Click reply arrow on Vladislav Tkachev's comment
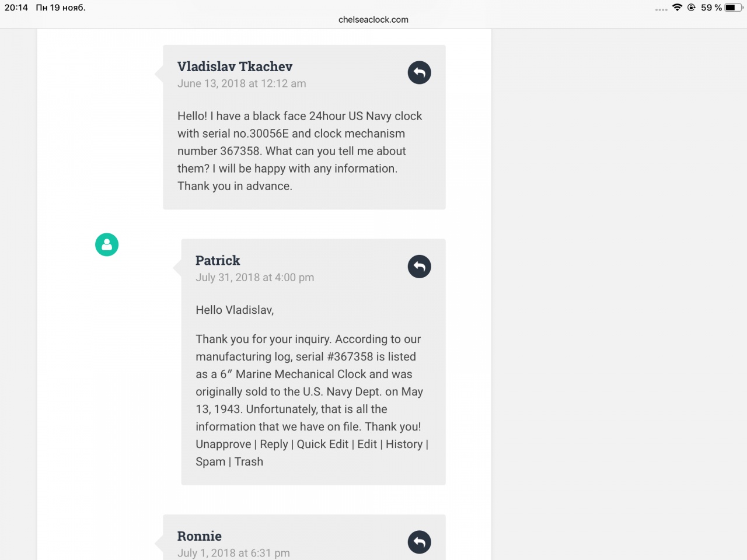This screenshot has height=560, width=747. coord(419,73)
